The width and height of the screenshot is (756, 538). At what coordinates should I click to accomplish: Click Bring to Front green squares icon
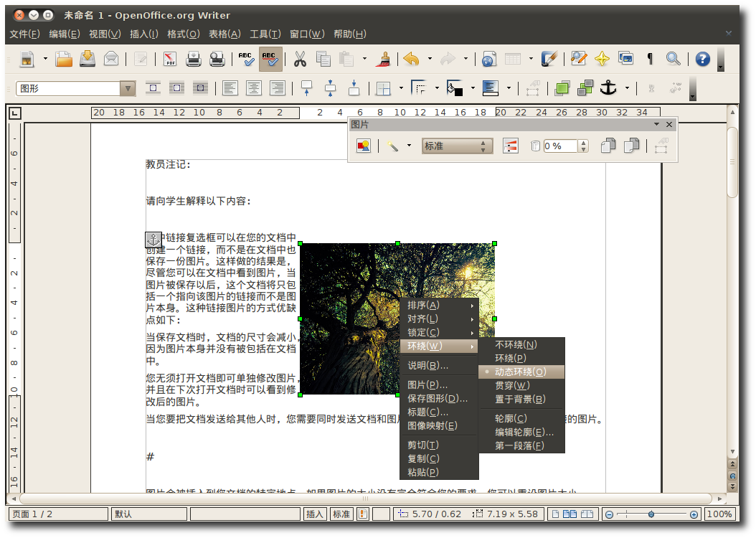[x=562, y=88]
